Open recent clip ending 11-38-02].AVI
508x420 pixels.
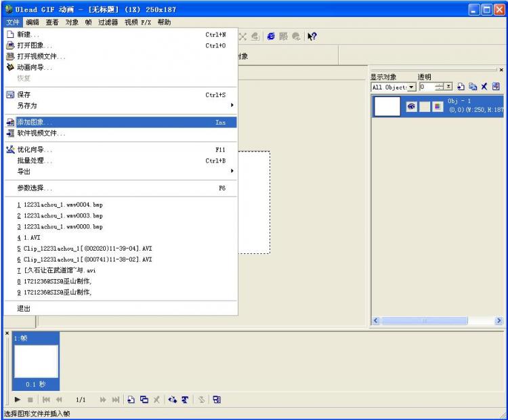tap(121, 259)
